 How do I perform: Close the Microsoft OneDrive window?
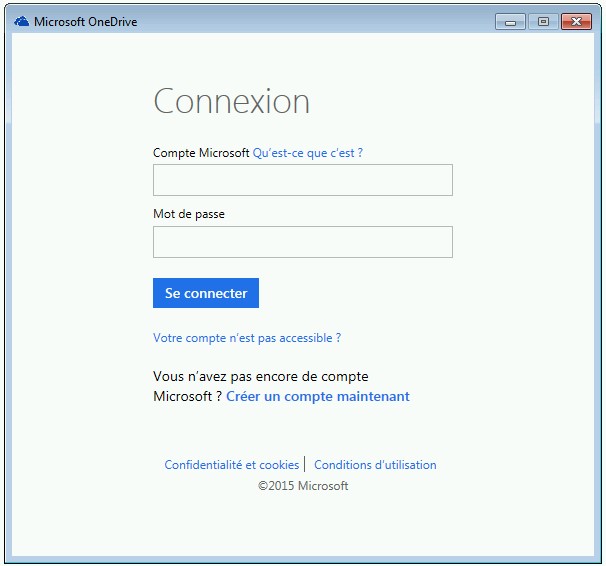click(x=576, y=22)
